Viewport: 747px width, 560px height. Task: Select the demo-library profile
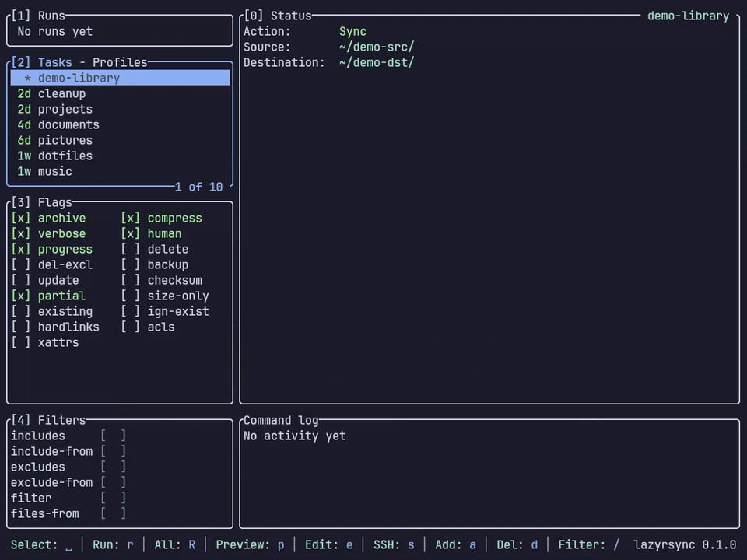tap(120, 78)
